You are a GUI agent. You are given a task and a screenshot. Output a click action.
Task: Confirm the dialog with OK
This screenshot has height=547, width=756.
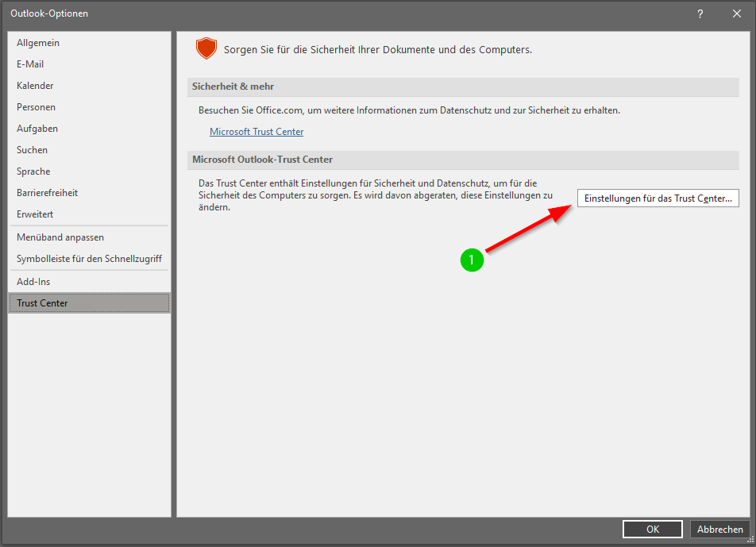(x=652, y=530)
